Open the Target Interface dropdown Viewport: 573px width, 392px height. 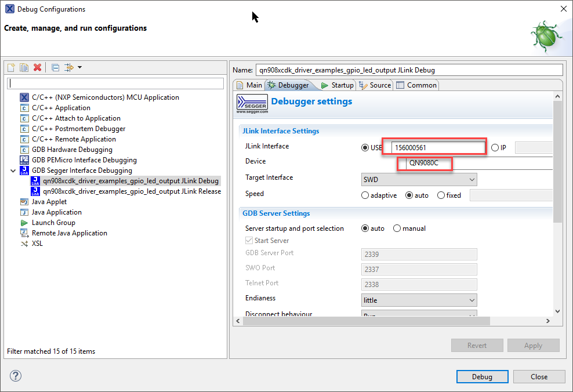[x=419, y=180]
